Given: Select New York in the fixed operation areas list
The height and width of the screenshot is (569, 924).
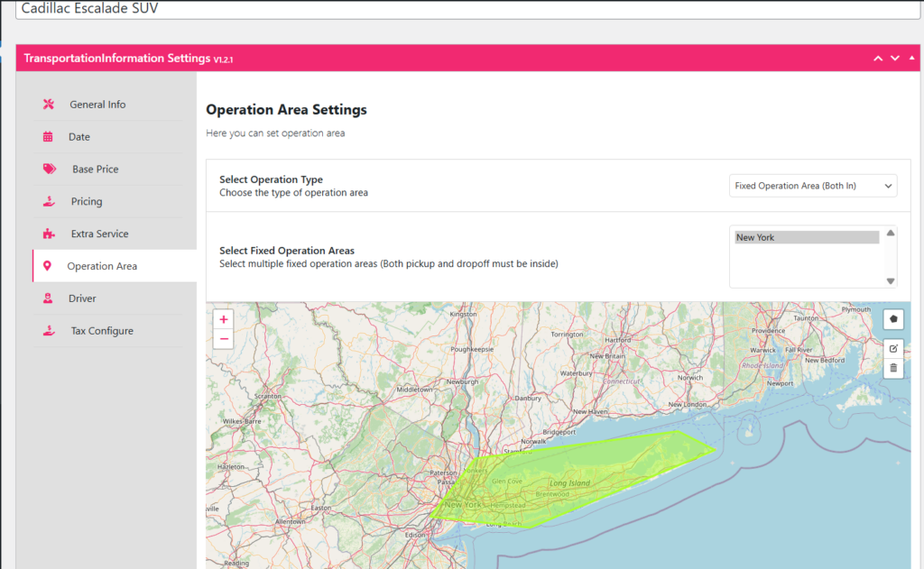Looking at the screenshot, I should 806,237.
